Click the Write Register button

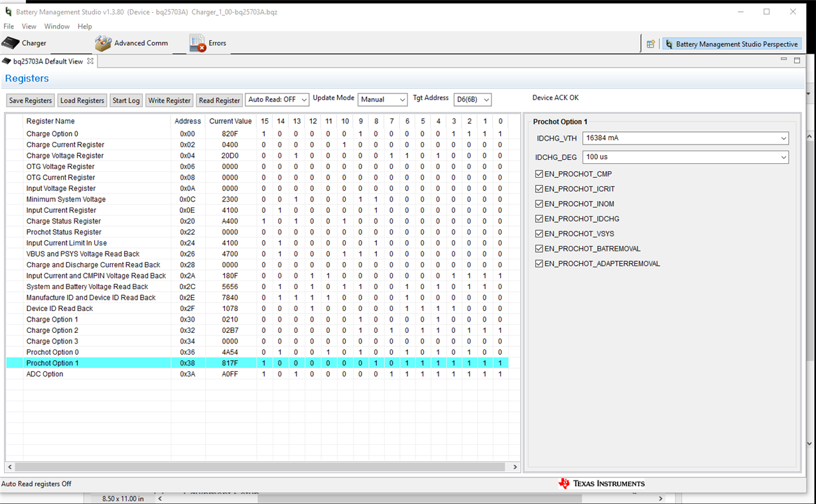pos(169,100)
